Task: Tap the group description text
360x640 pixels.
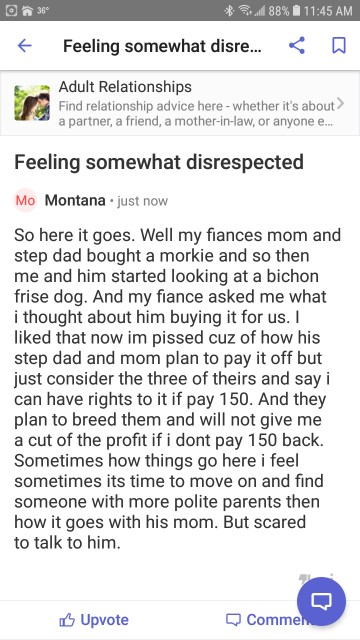Action: pyautogui.click(x=196, y=114)
